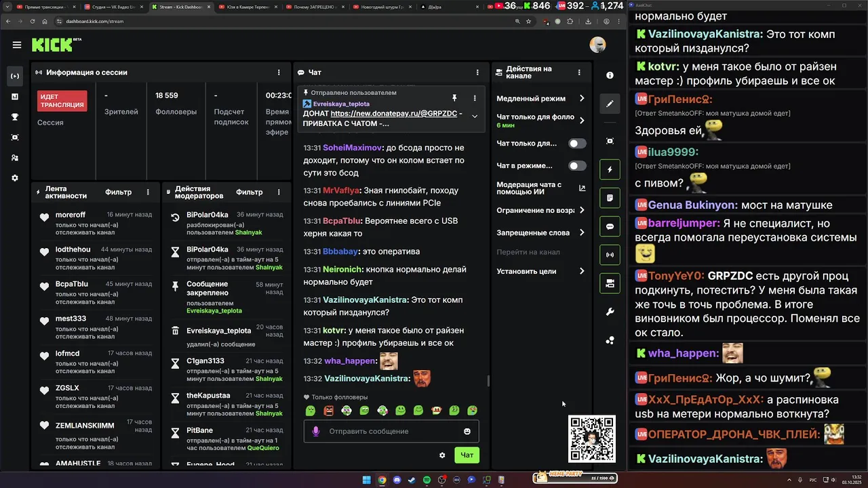Open moderator actions 'Фильтр' dropdown

coord(249,192)
